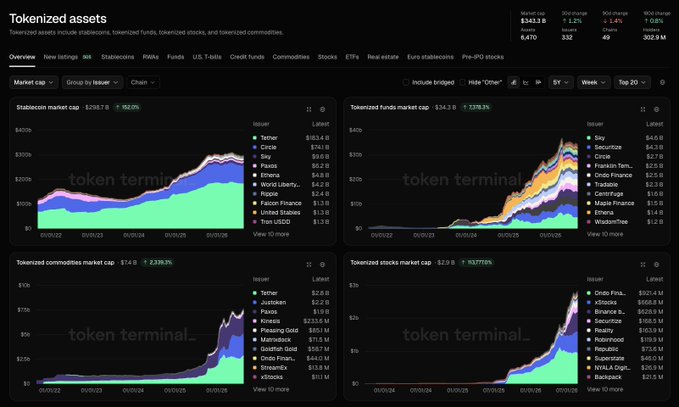This screenshot has height=407, width=679.
Task: Click the Tokenized funds 7,378.3% growth badge
Action: 475,107
